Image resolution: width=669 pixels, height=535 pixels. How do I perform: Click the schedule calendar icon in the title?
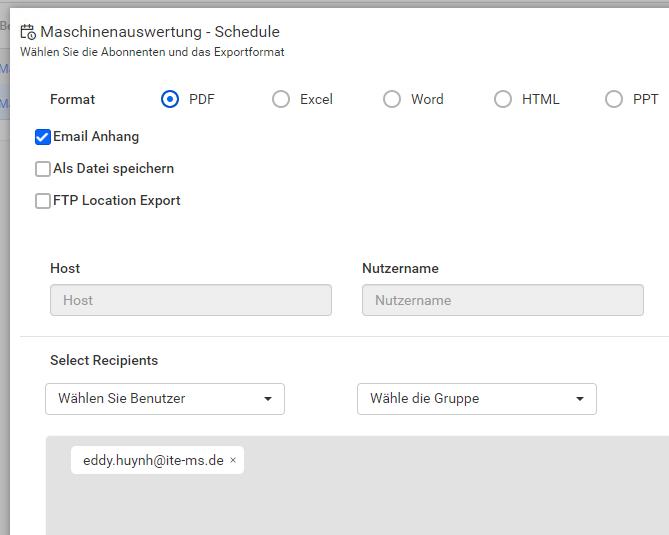[28, 32]
